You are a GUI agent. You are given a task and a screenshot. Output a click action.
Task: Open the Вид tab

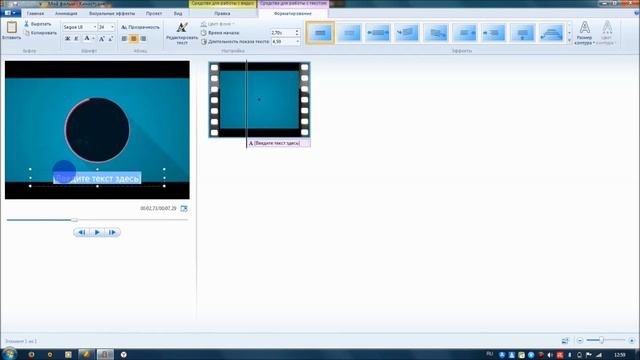(178, 13)
